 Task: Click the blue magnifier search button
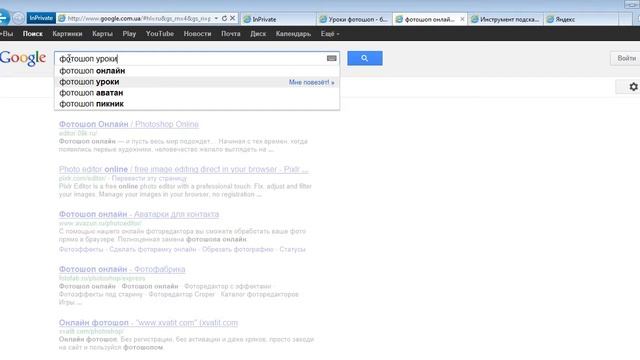point(365,58)
